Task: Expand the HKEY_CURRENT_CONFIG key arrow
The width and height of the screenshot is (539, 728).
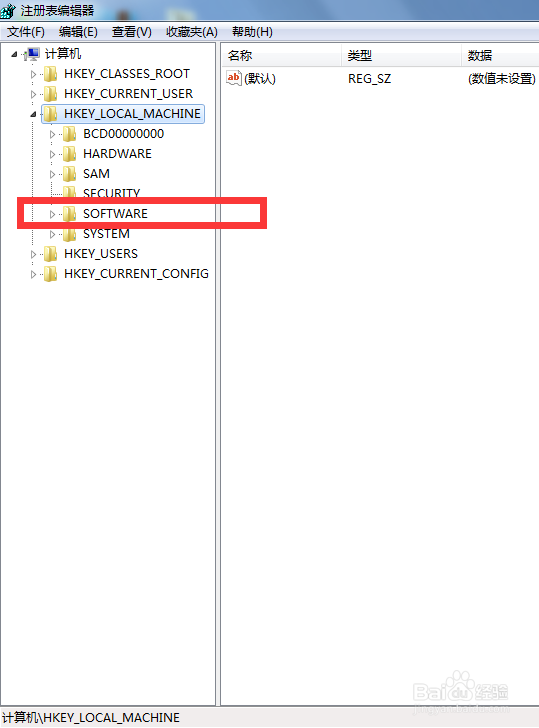Action: point(33,274)
